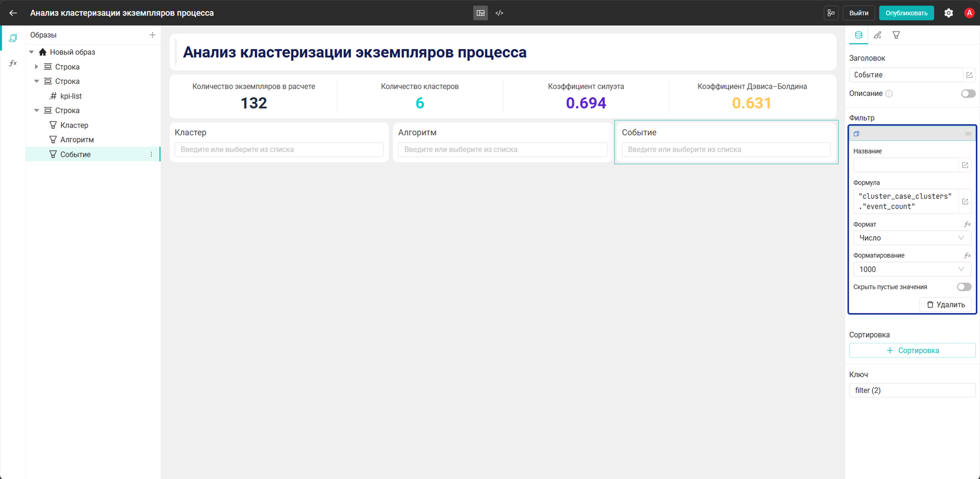
Task: Click the empty Название input field
Action: (906, 165)
